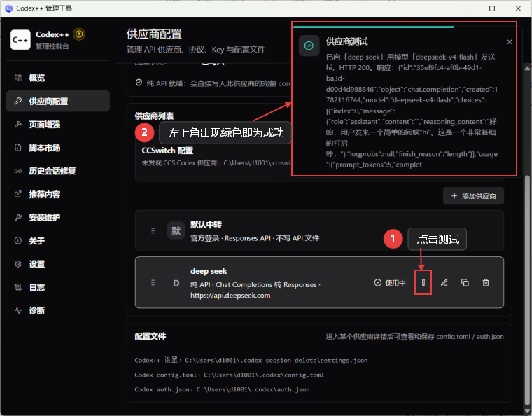Viewport: 532px width, 416px height.
Task: Click the info icon beside 关于
Action: 18,241
